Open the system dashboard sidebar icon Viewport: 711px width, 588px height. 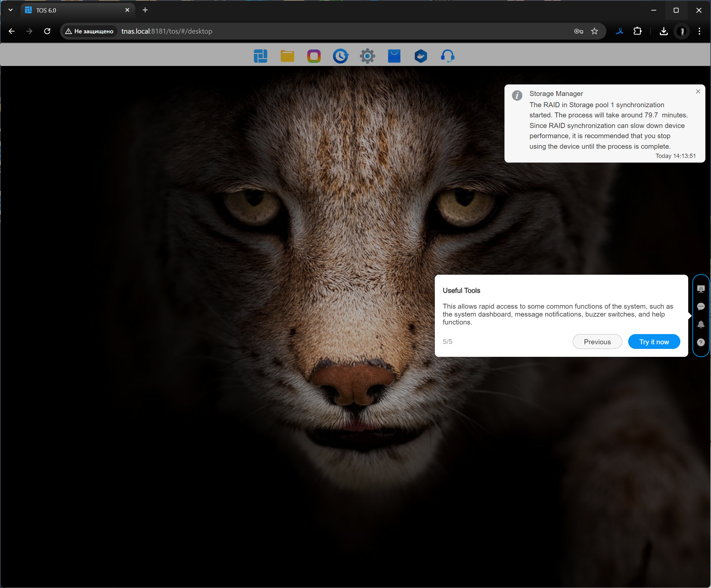tap(701, 289)
